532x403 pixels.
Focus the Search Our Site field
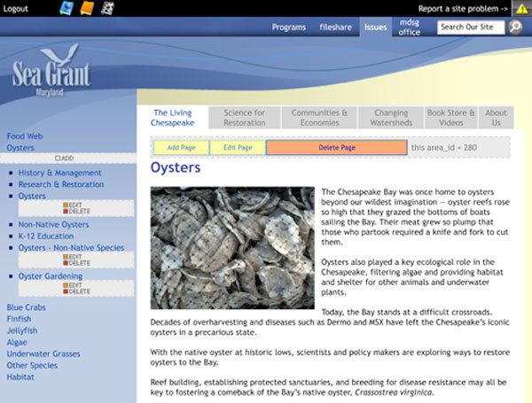pos(471,27)
